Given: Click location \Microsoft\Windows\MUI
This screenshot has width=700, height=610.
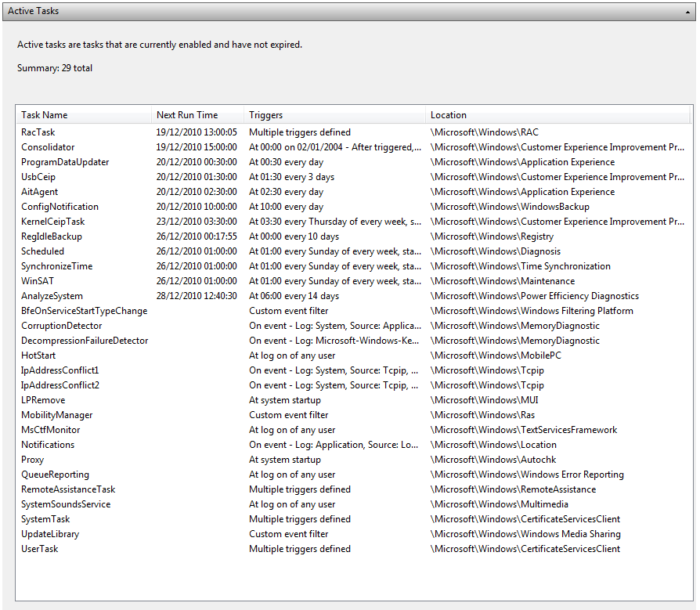Looking at the screenshot, I should pyautogui.click(x=485, y=400).
